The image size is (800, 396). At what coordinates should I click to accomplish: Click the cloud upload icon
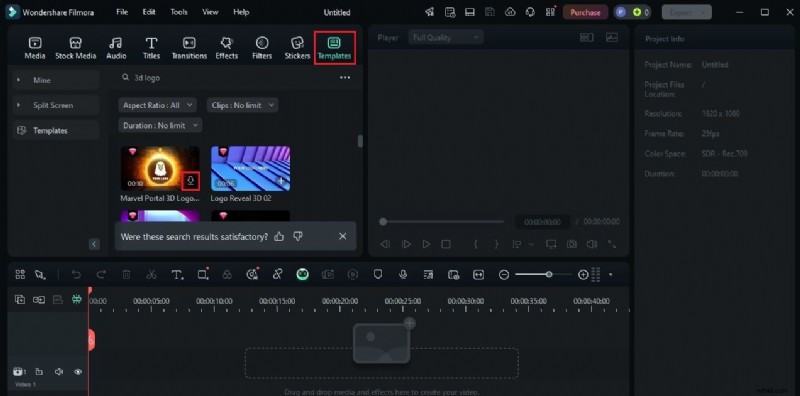click(510, 12)
